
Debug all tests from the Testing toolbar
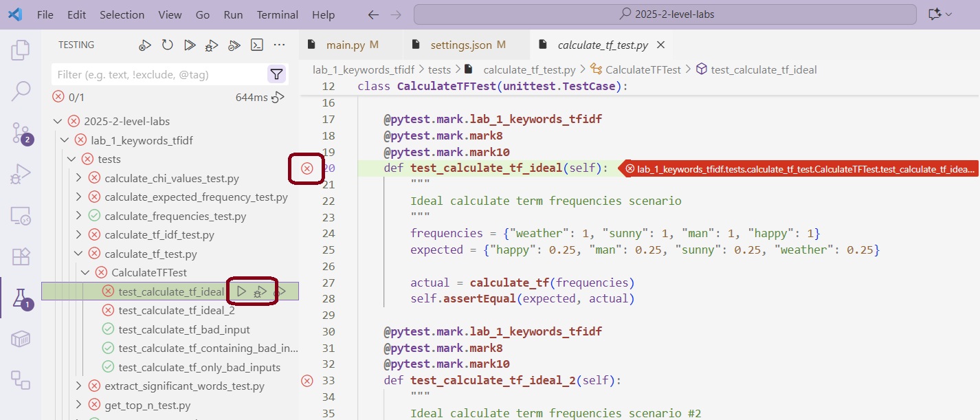click(x=212, y=44)
